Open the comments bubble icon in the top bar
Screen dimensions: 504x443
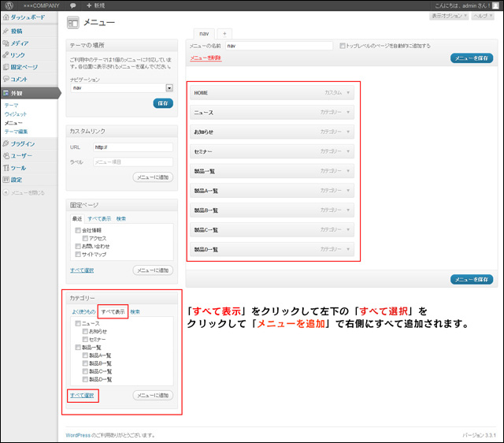point(72,6)
